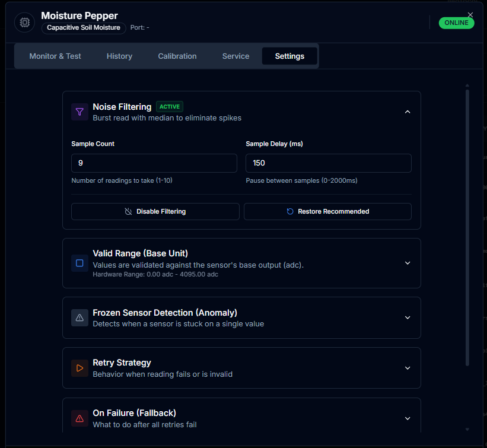The width and height of the screenshot is (487, 448).
Task: Click the Disable Filtering button
Action: click(155, 212)
